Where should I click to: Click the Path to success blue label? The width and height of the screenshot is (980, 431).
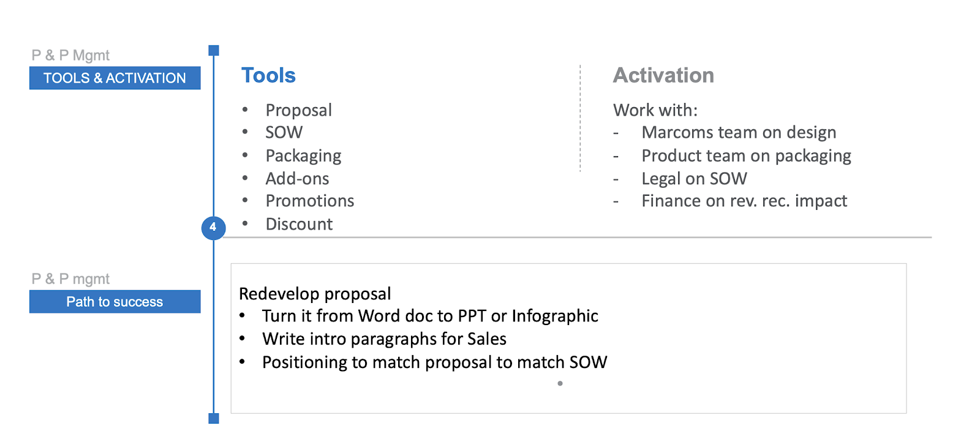point(115,301)
